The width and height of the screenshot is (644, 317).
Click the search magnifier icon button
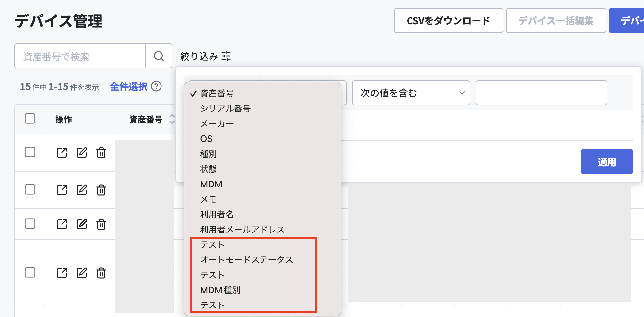click(159, 56)
